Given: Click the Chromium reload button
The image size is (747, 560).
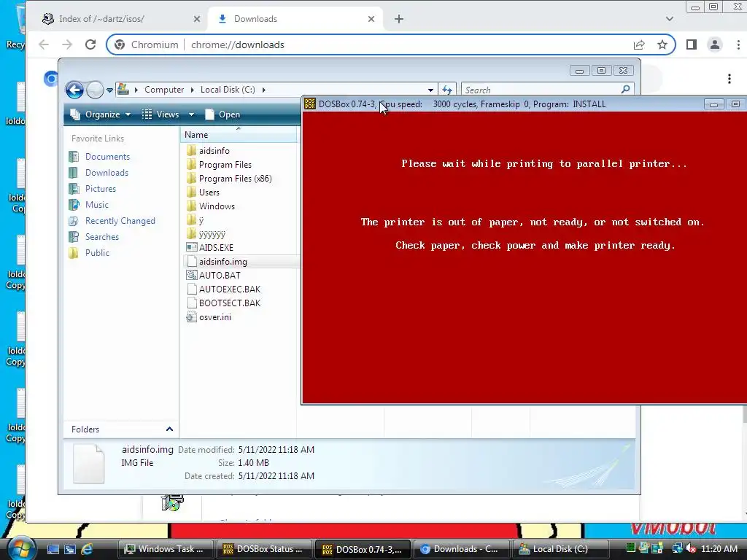Looking at the screenshot, I should point(90,44).
